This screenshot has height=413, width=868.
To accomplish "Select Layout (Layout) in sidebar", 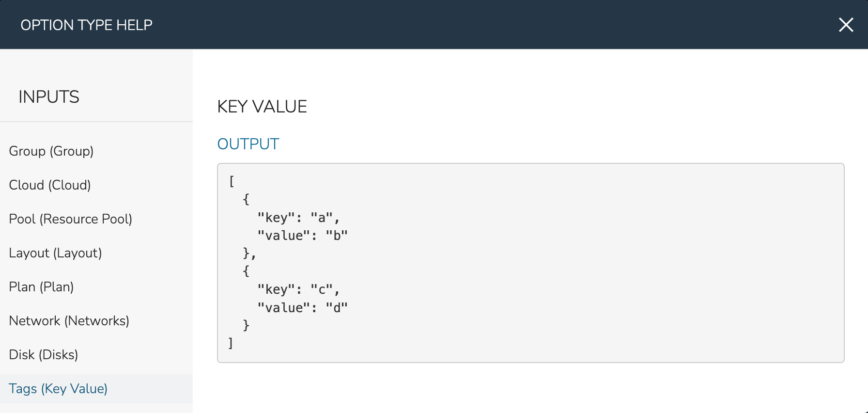I will coord(55,253).
